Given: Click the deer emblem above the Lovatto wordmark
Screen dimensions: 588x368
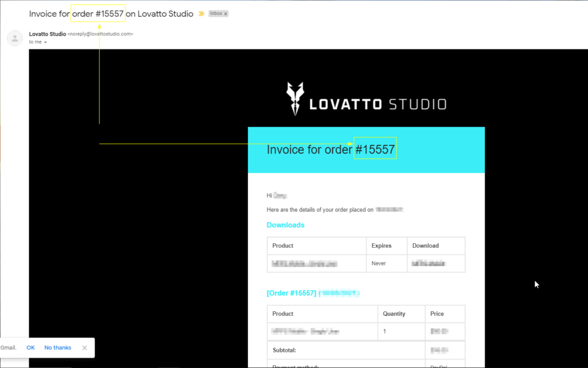Looking at the screenshot, I should click(x=295, y=95).
